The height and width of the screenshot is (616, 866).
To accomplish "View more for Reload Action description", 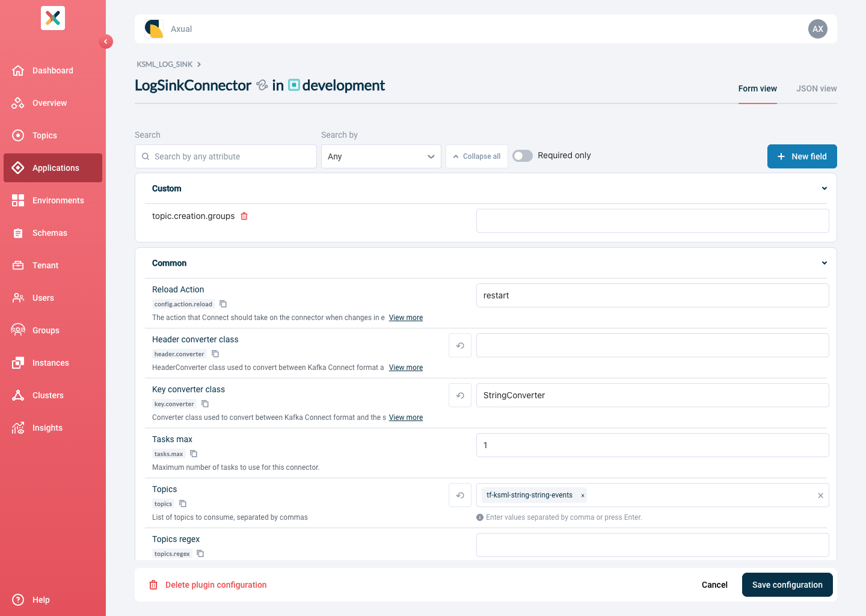I will 406,318.
